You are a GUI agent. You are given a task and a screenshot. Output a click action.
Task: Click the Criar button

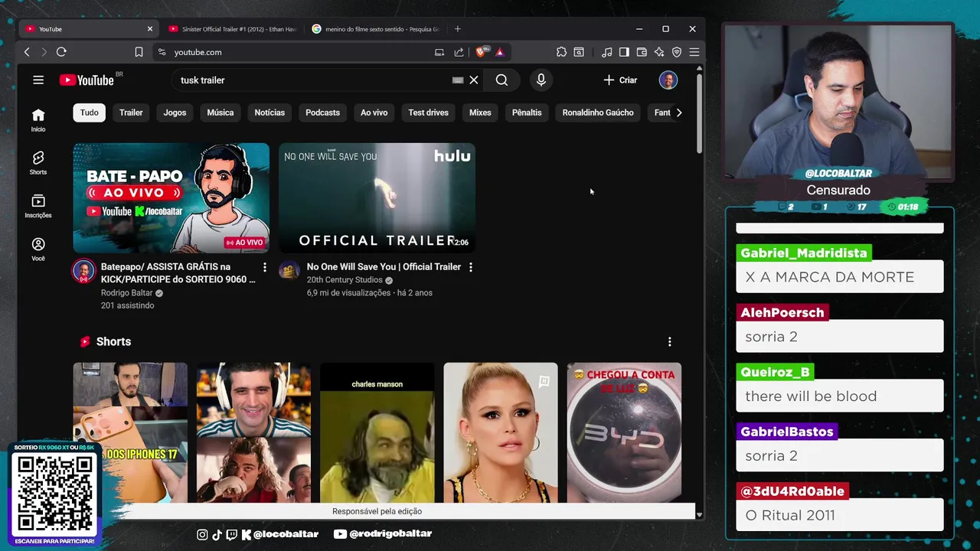[620, 80]
